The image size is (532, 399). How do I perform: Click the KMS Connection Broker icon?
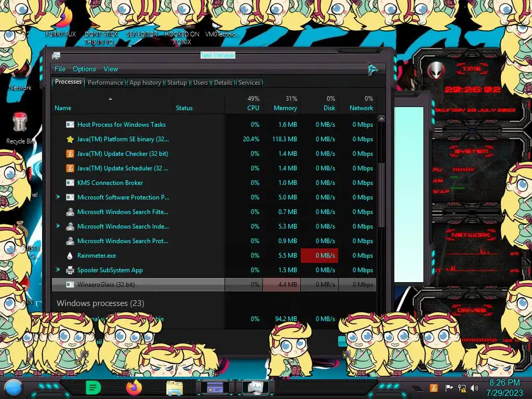(70, 183)
